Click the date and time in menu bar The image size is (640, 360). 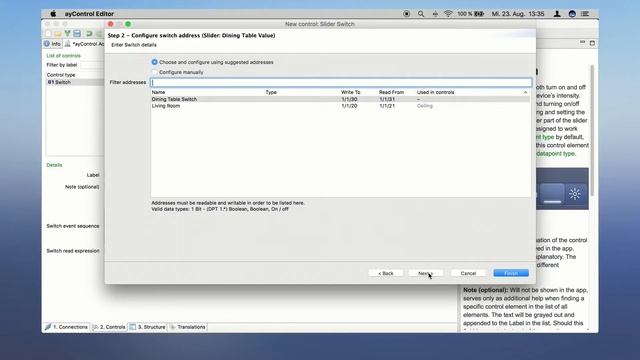click(x=518, y=13)
